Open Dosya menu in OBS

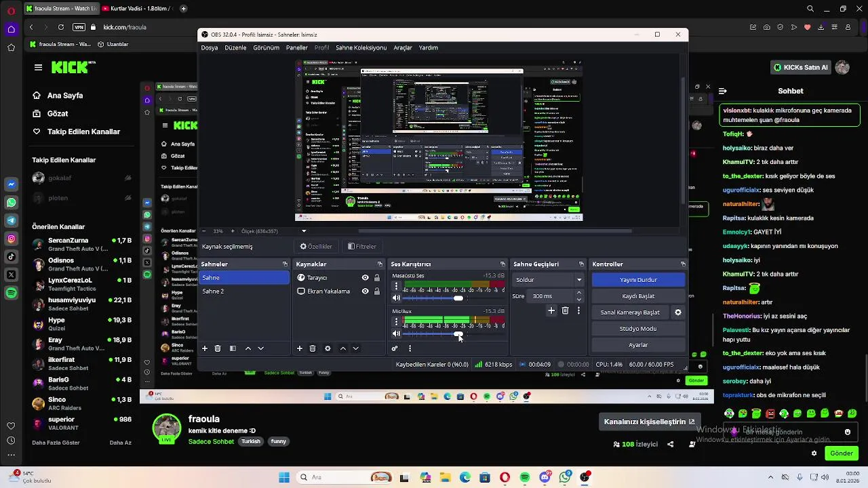pos(210,47)
